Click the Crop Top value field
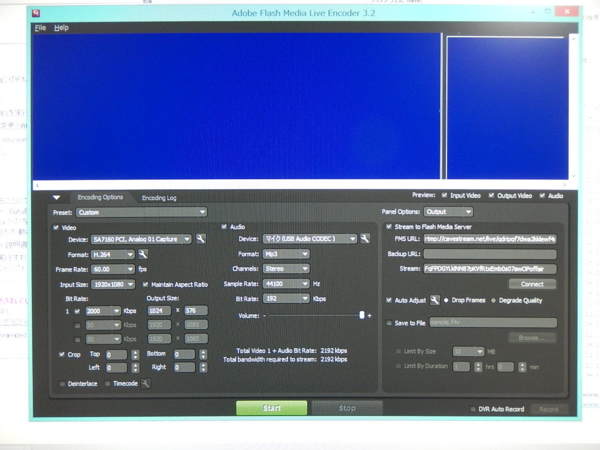 point(116,355)
